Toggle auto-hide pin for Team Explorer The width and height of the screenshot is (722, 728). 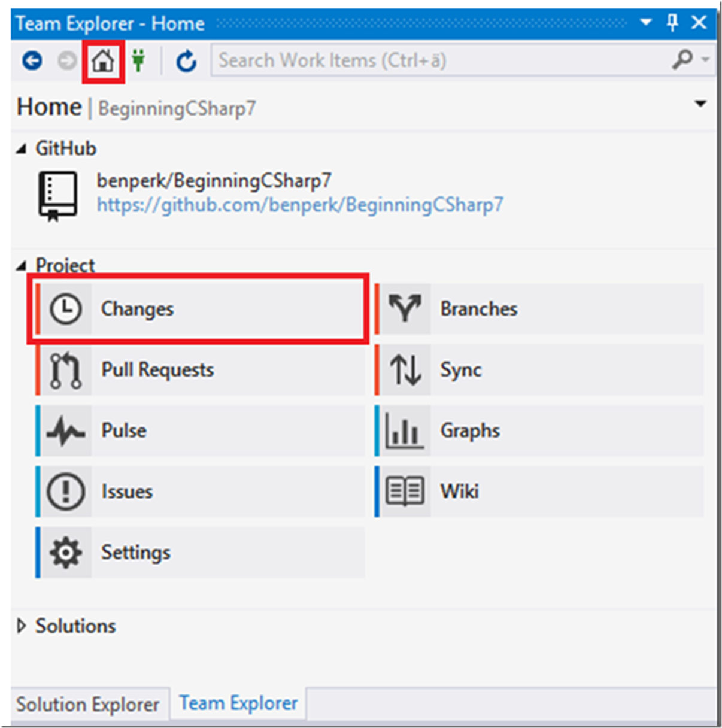[672, 23]
